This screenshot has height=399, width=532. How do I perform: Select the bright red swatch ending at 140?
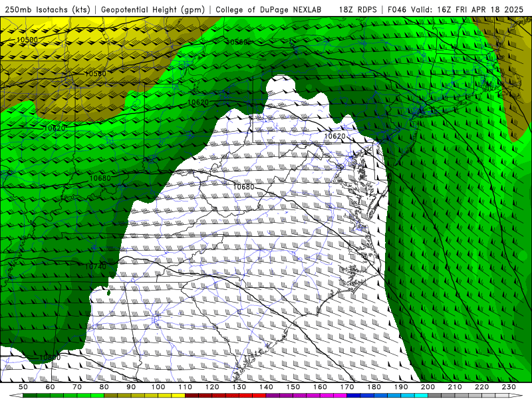click(x=259, y=396)
